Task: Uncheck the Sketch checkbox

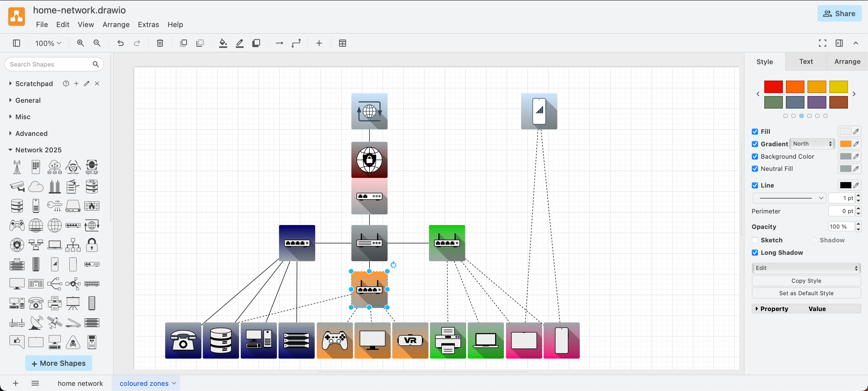Action: coord(755,240)
